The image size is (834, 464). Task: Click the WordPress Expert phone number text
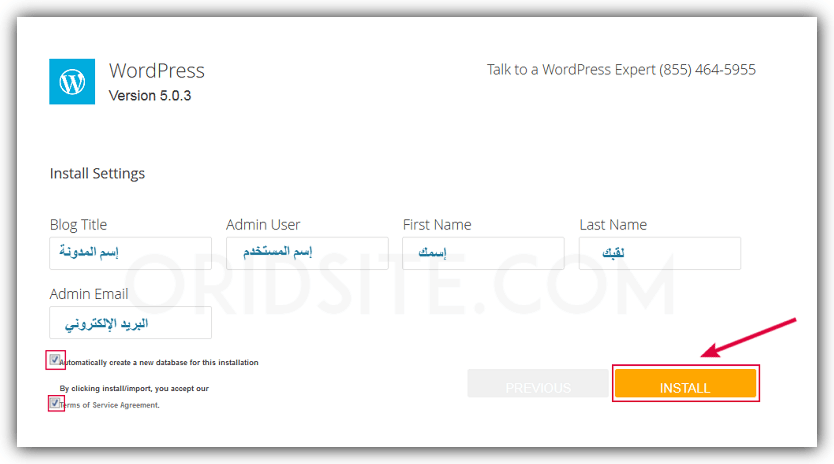click(x=707, y=70)
